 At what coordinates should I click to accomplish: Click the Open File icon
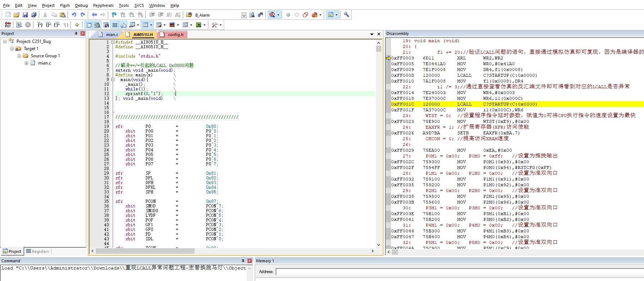click(x=17, y=15)
